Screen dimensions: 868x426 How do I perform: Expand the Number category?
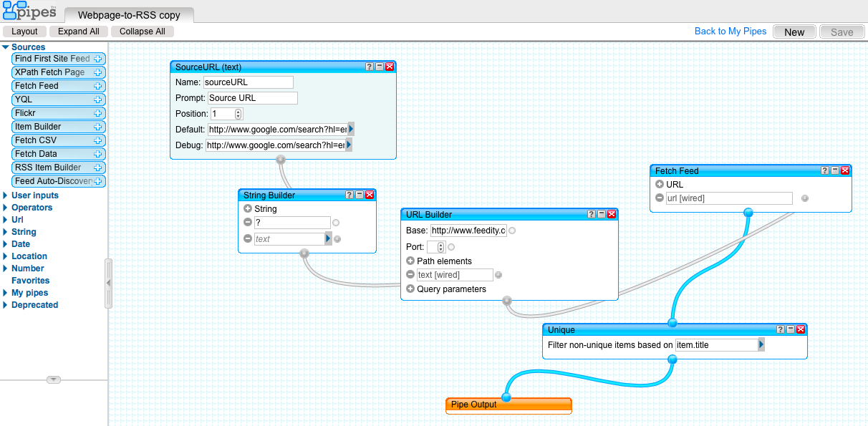pos(6,268)
